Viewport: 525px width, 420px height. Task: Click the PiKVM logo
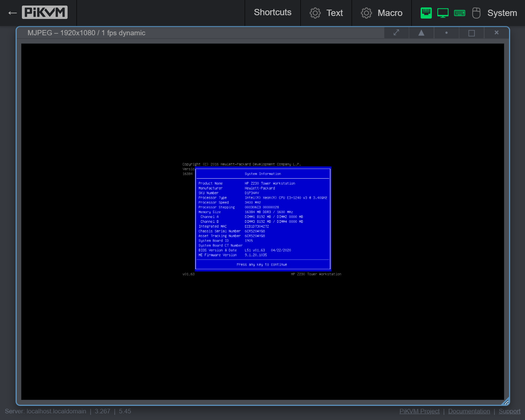[45, 12]
